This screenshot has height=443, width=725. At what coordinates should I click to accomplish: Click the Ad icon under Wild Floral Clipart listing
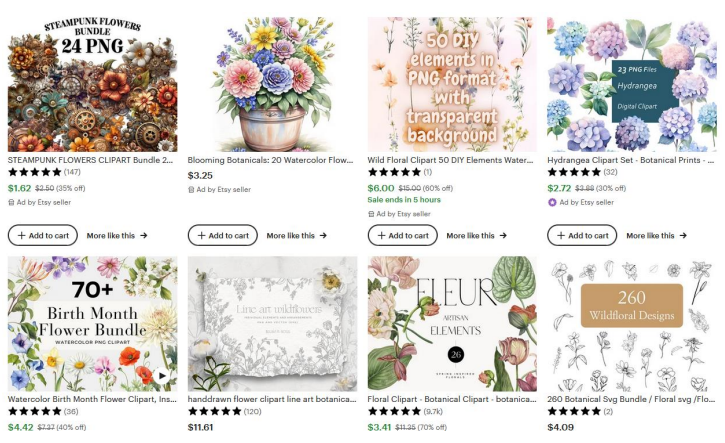pyautogui.click(x=371, y=214)
